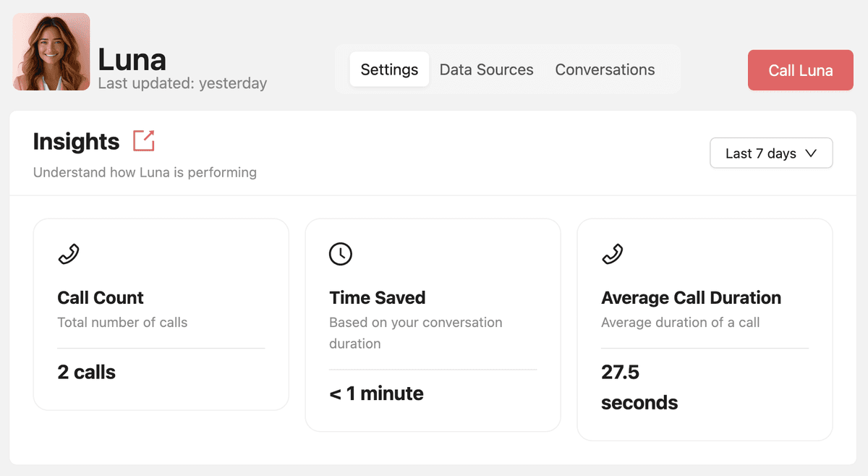Click the phone icon on Average Call Duration card
Screen dimensions: 868x476
tap(612, 254)
